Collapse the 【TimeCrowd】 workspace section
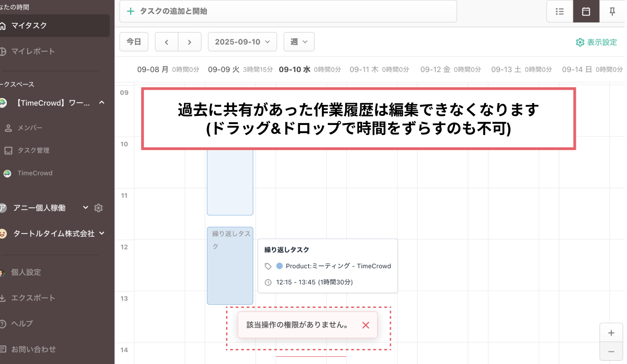The image size is (627, 364). (101, 103)
